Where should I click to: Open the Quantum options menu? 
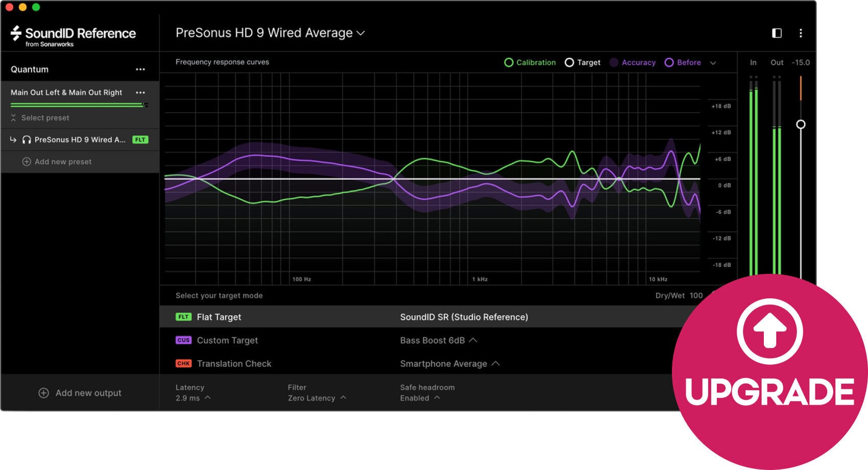pyautogui.click(x=141, y=68)
